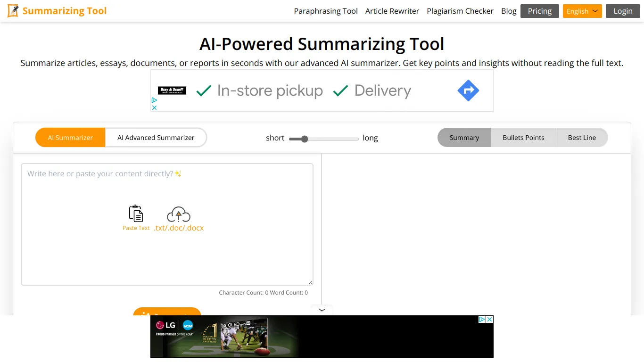Select the AI Summarizer mode
This screenshot has height=362, width=644.
click(x=70, y=137)
